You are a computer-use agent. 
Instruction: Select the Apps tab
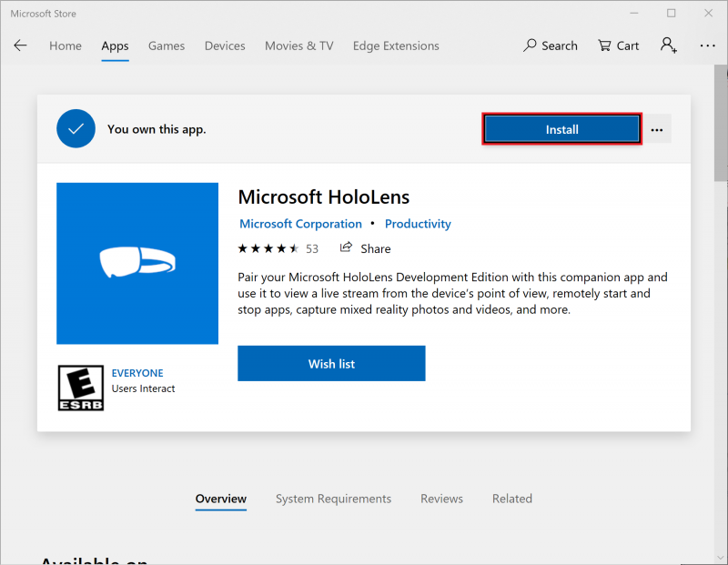[116, 46]
